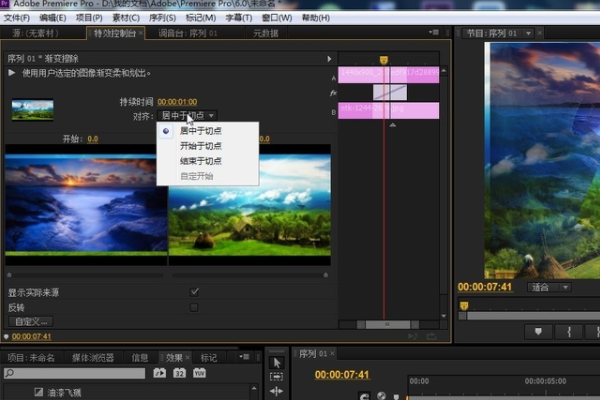Image resolution: width=600 pixels, height=400 pixels.
Task: Click the gradient wipe thumbnail image
Action: click(33, 110)
